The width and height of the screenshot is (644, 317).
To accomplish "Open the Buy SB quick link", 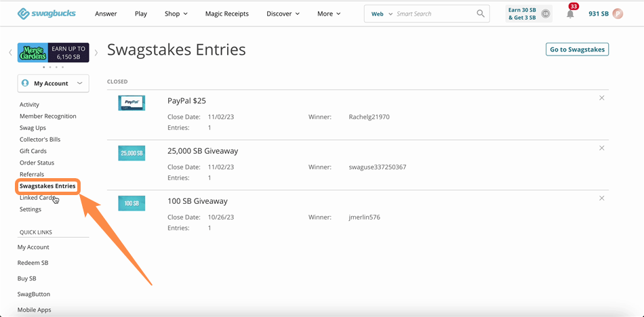I will click(x=26, y=278).
